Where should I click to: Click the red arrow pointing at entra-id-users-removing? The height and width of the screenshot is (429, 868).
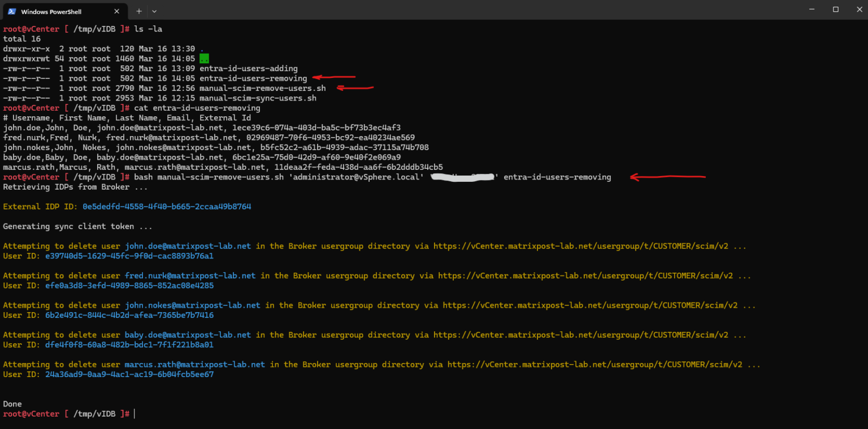[x=333, y=76]
